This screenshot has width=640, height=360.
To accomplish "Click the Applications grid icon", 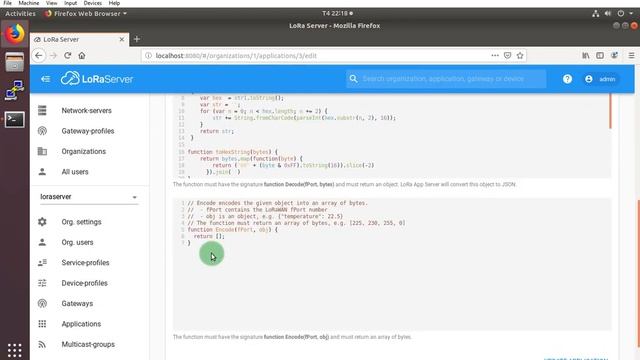I will [x=42, y=324].
